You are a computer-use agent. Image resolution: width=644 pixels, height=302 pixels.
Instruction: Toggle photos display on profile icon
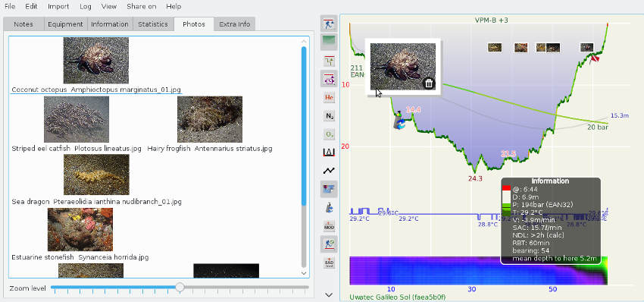(x=329, y=189)
